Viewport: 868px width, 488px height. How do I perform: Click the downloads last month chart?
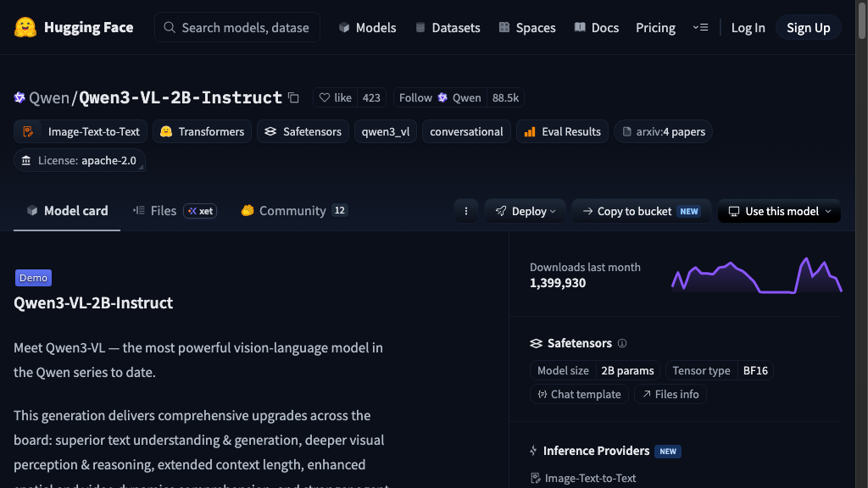pos(756,275)
